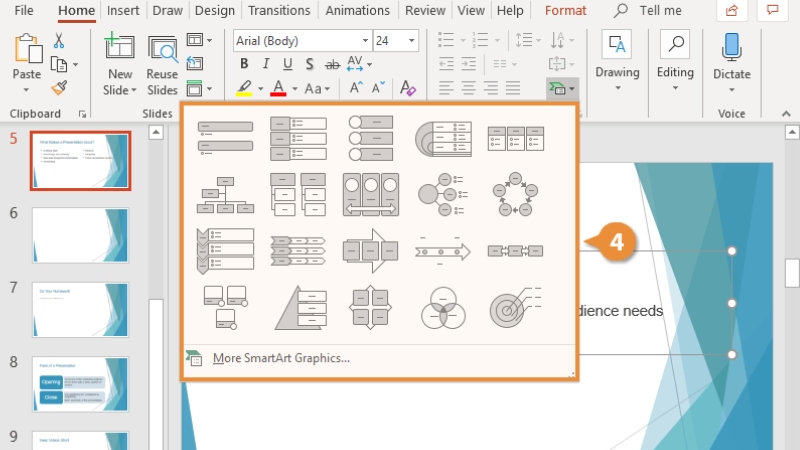The height and width of the screenshot is (450, 800).
Task: Apply the red font color button
Action: coord(279,88)
